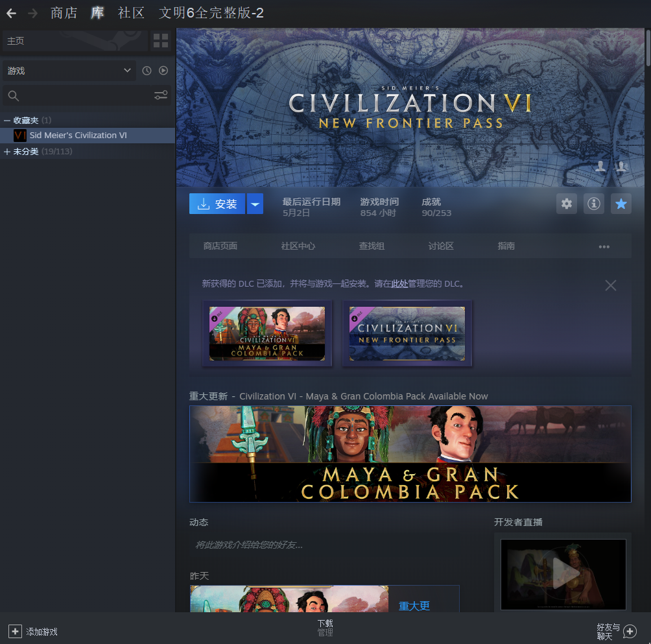Image resolution: width=651 pixels, height=644 pixels.
Task: Switch library to grid view icon
Action: click(161, 41)
